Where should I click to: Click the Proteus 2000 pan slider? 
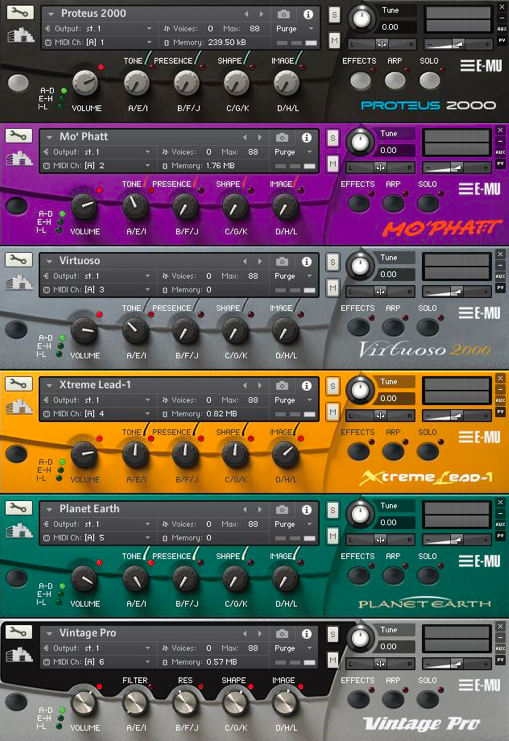[x=382, y=44]
